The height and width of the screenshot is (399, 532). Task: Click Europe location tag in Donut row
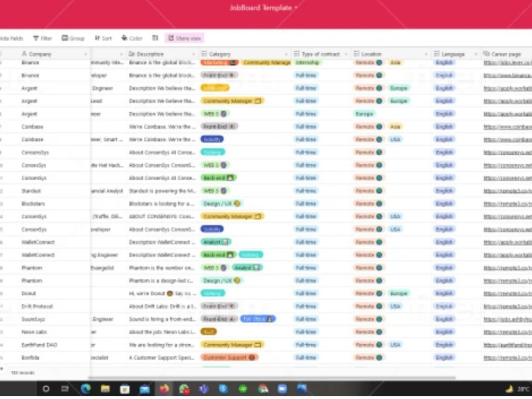pos(398,293)
